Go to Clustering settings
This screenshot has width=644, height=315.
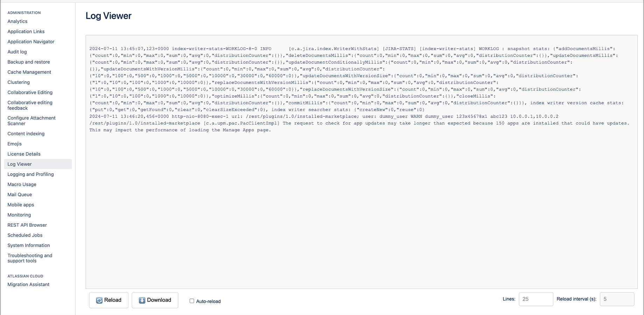(x=19, y=82)
